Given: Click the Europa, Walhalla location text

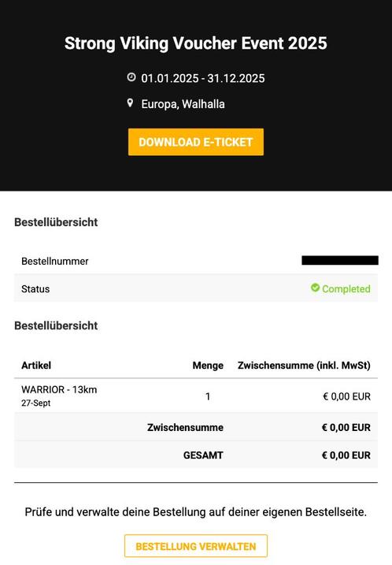Looking at the screenshot, I should pos(183,104).
